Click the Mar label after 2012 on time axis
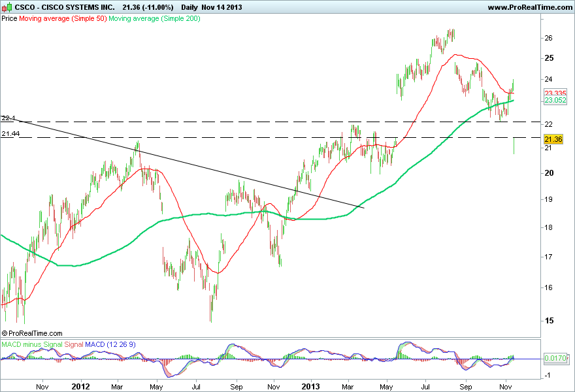 click(117, 387)
